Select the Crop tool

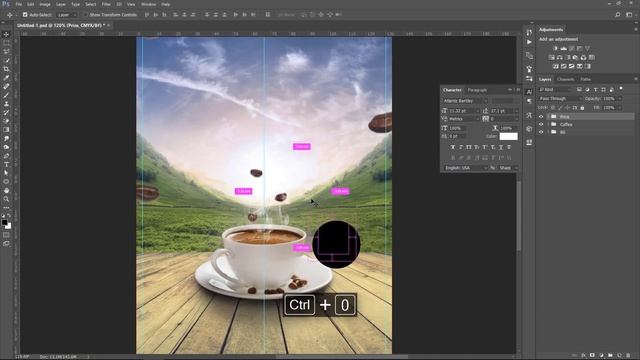pyautogui.click(x=6, y=69)
